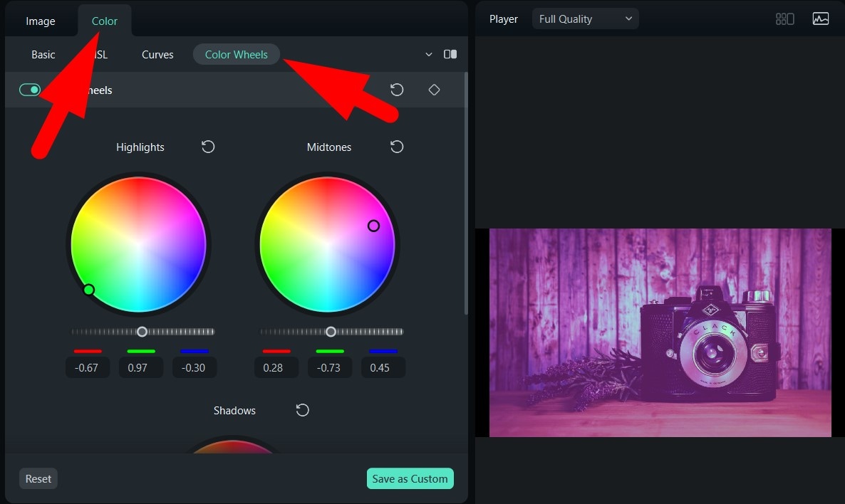The width and height of the screenshot is (845, 504).
Task: Click the Shadows label
Action: click(234, 410)
